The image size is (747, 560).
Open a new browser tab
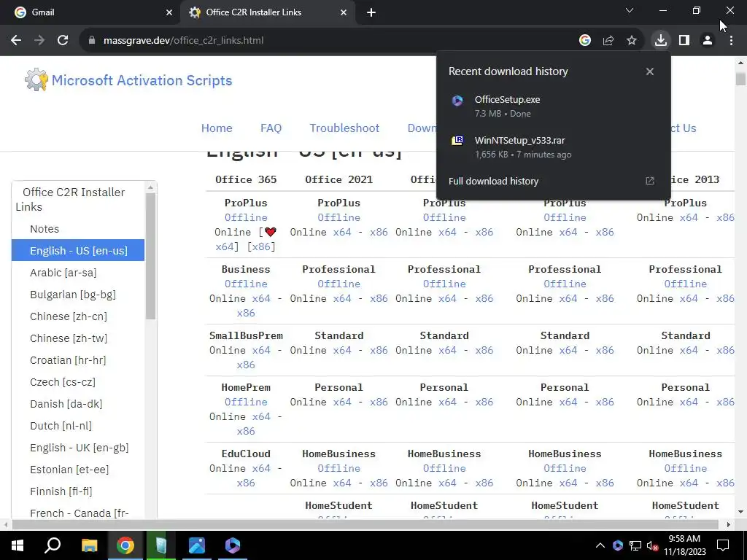[371, 13]
